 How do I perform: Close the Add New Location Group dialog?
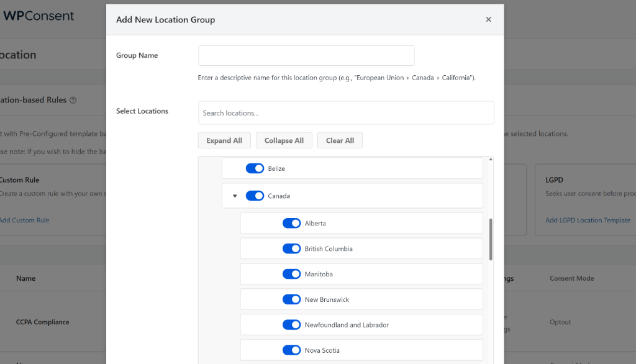488,19
